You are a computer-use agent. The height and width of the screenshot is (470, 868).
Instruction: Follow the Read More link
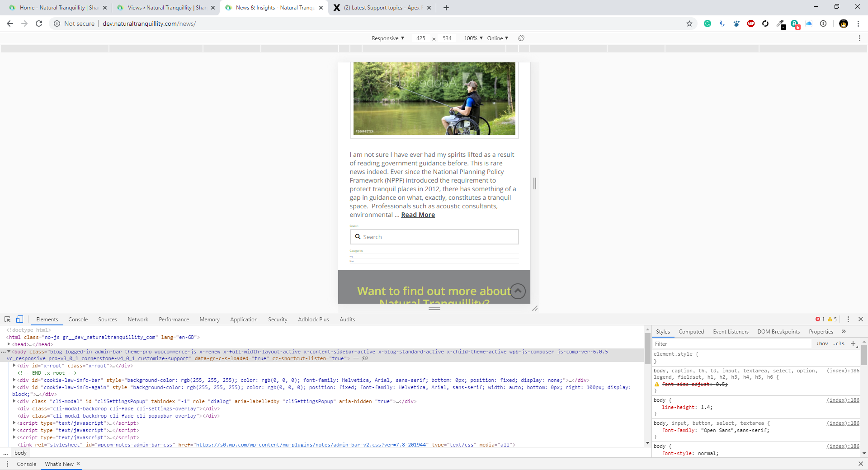(x=418, y=215)
